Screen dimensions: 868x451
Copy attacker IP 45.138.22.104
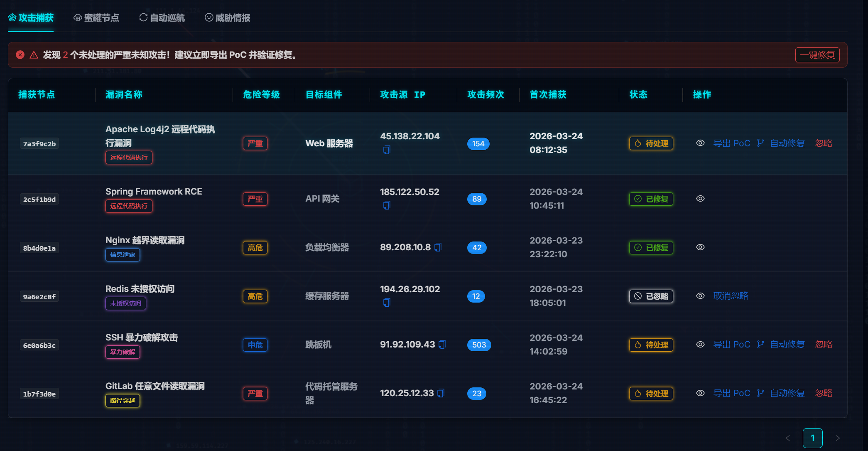click(x=387, y=150)
